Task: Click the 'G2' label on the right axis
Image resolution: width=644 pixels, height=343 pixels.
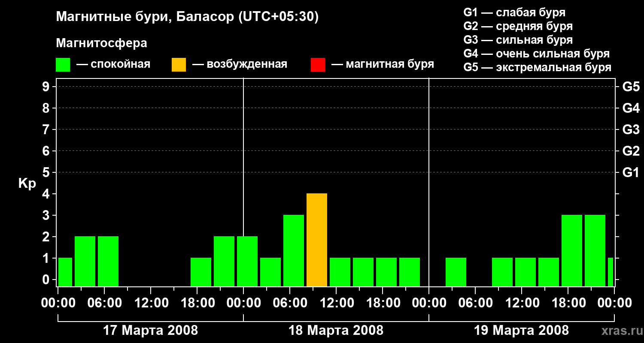Action: [631, 151]
